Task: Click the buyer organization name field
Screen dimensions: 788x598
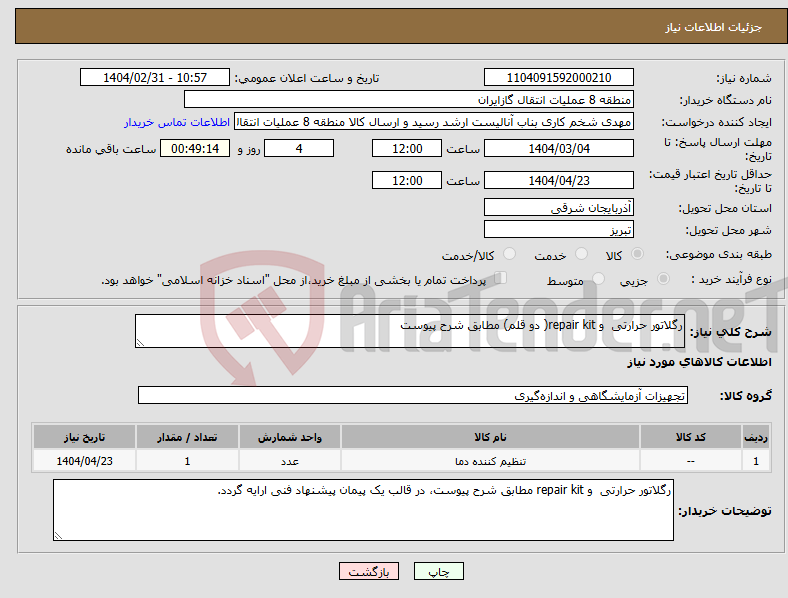Action: tap(409, 99)
